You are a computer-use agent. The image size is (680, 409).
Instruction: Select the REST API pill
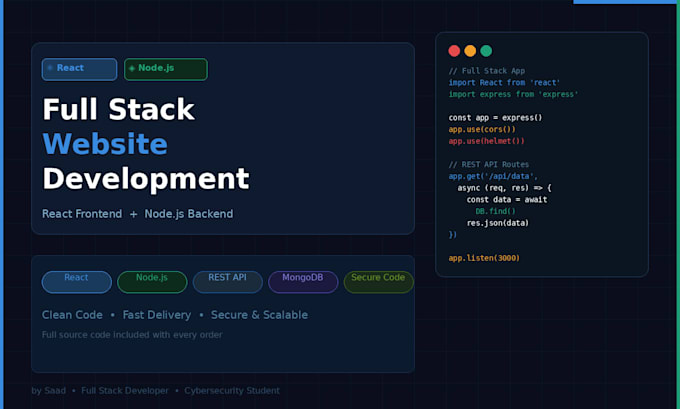click(228, 282)
